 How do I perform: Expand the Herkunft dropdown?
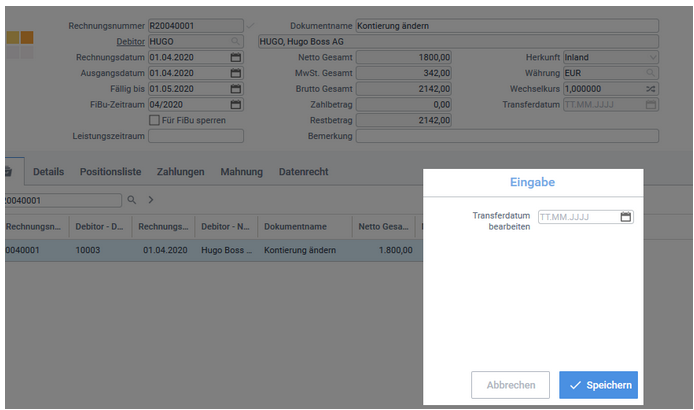tap(651, 58)
